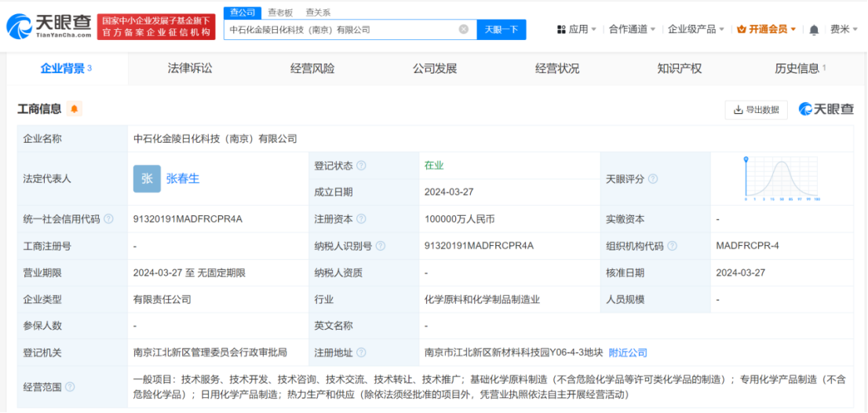Click help icon next to 统一社会信用代码

[108, 219]
